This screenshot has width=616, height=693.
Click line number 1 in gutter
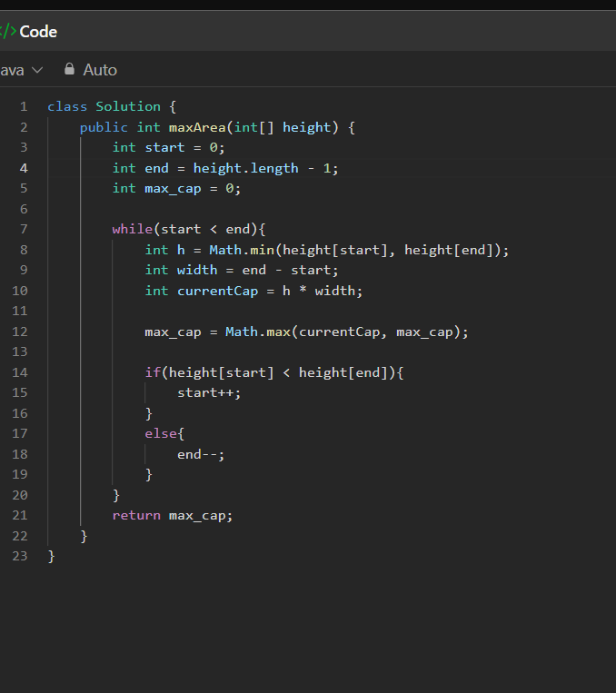(24, 106)
